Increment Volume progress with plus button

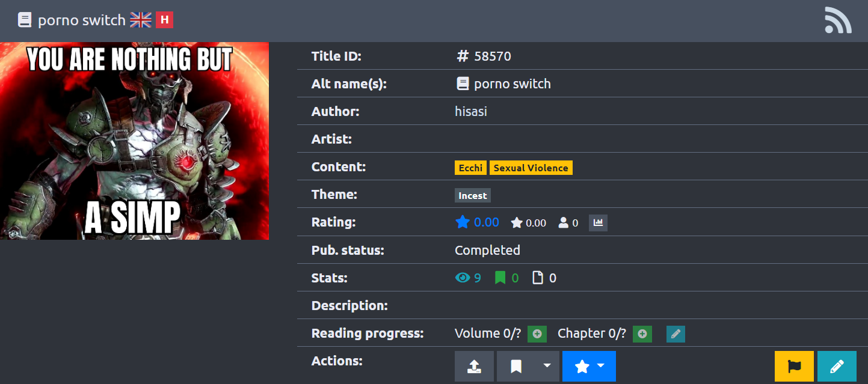tap(537, 334)
